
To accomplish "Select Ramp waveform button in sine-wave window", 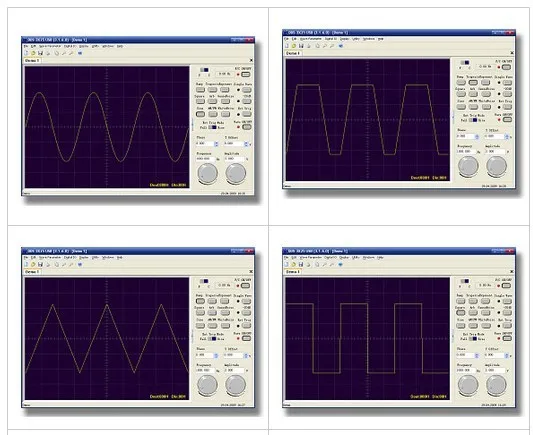I will [x=200, y=90].
